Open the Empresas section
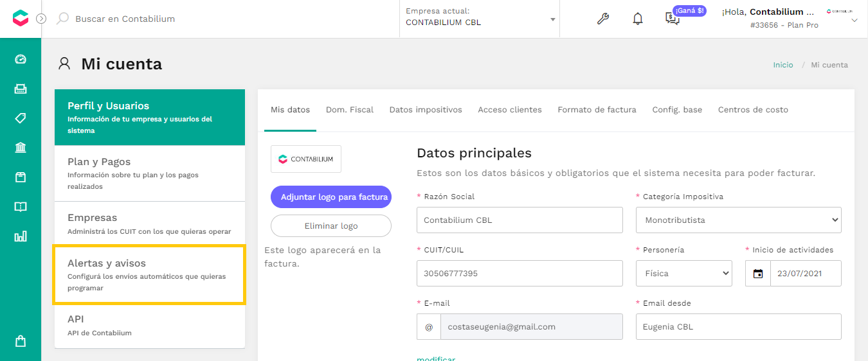Viewport: 868px width, 361px height. (x=150, y=224)
